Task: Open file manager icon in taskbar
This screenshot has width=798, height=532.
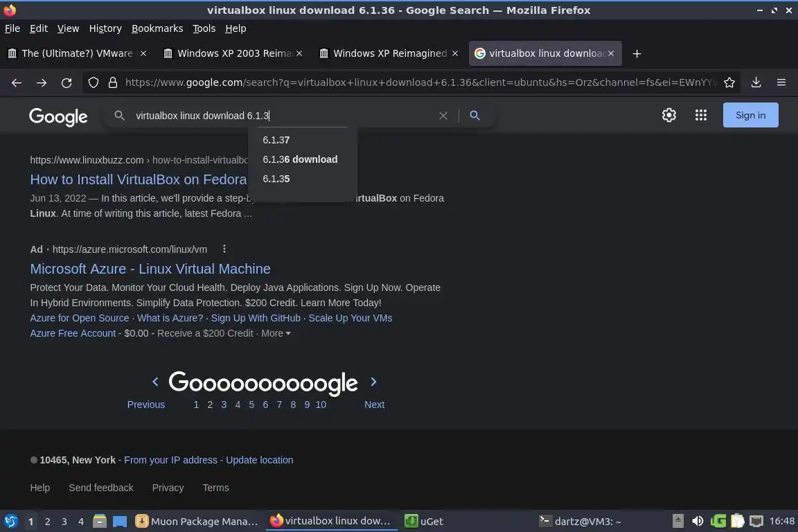Action: point(99,522)
